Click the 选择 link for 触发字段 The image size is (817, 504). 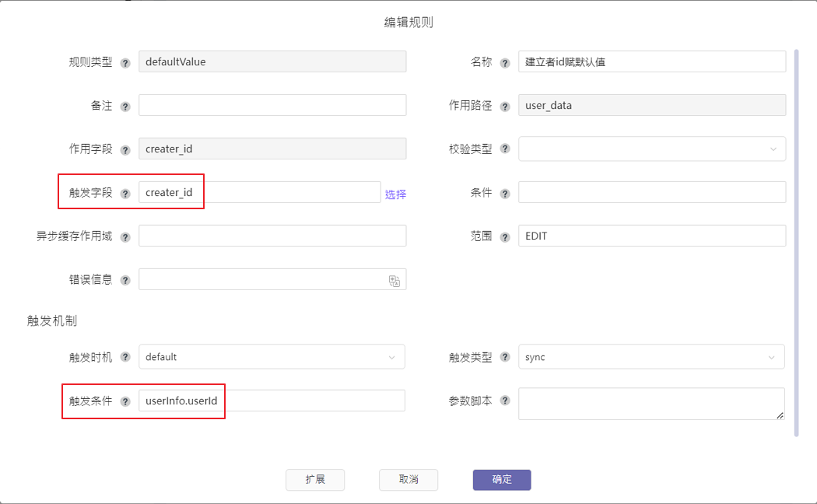coord(395,194)
